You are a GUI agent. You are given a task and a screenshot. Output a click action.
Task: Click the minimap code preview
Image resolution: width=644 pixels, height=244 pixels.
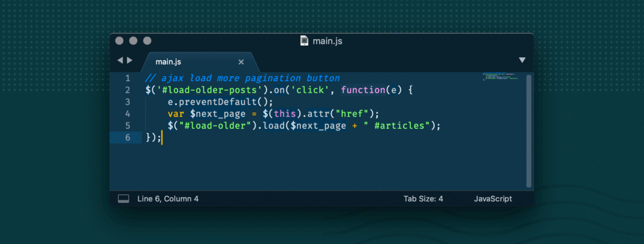(501, 77)
